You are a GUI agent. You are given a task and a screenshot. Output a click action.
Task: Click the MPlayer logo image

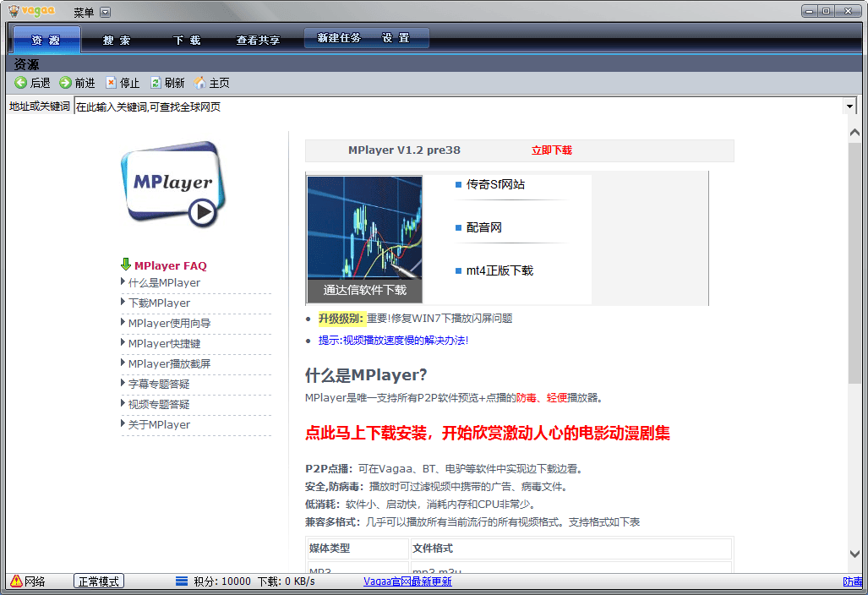pos(173,184)
